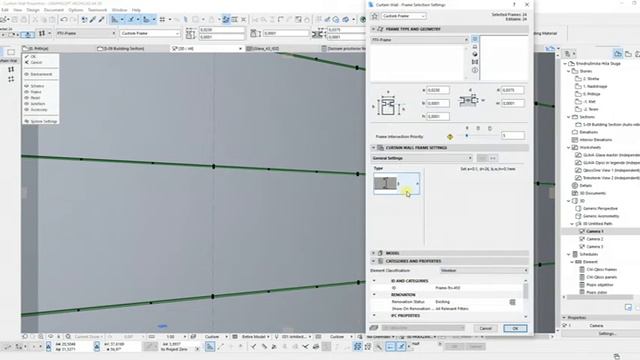Click the Redo arrow in the toolbar

(x=73, y=20)
